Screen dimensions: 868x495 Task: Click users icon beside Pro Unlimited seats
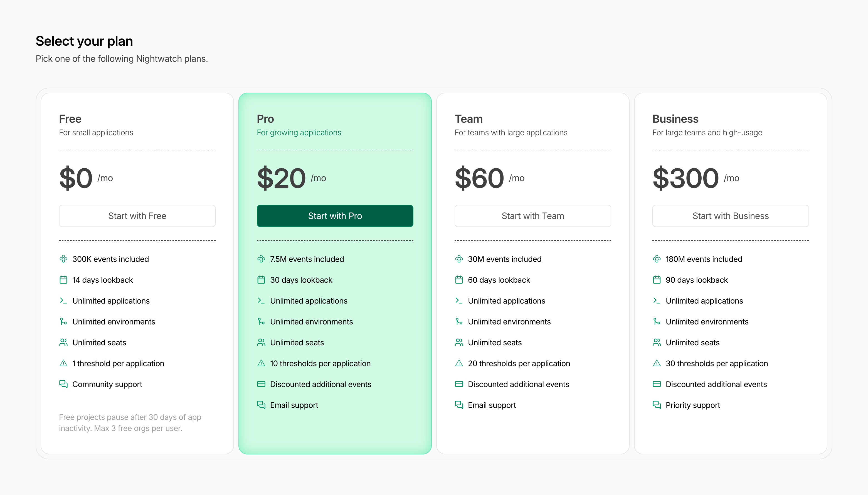[261, 342]
